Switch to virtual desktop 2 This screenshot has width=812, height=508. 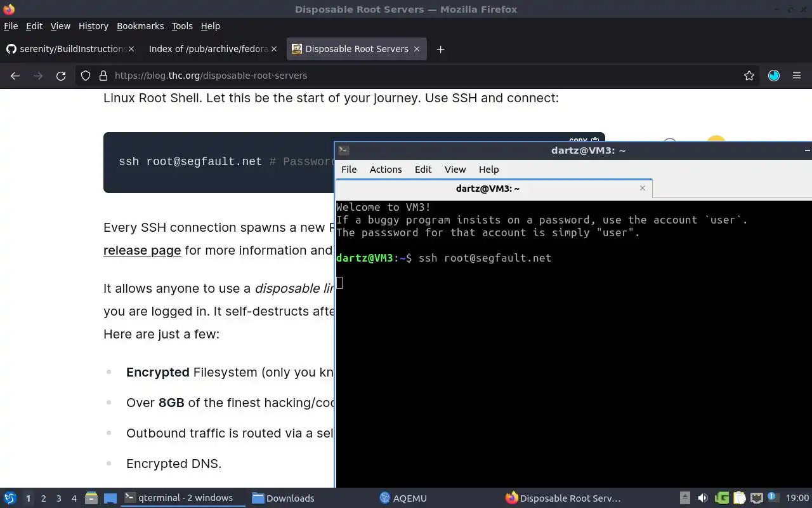[x=43, y=498]
